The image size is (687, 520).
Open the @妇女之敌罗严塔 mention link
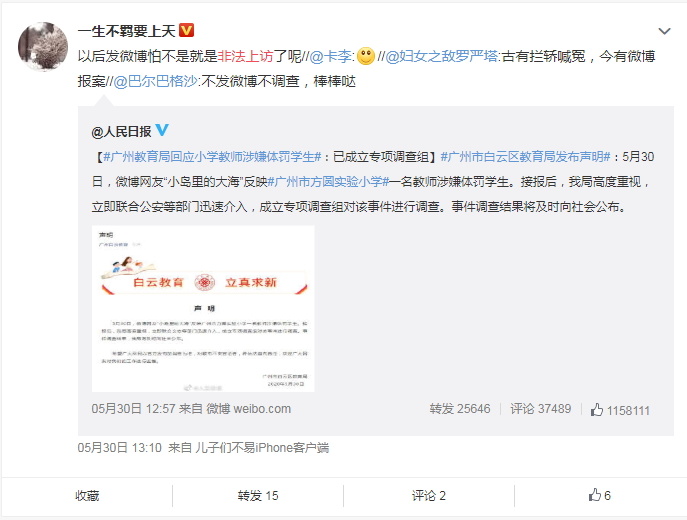click(442, 56)
